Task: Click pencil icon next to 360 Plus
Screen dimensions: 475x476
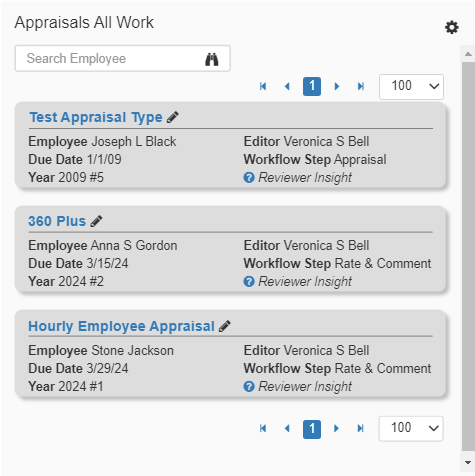Action: (96, 221)
